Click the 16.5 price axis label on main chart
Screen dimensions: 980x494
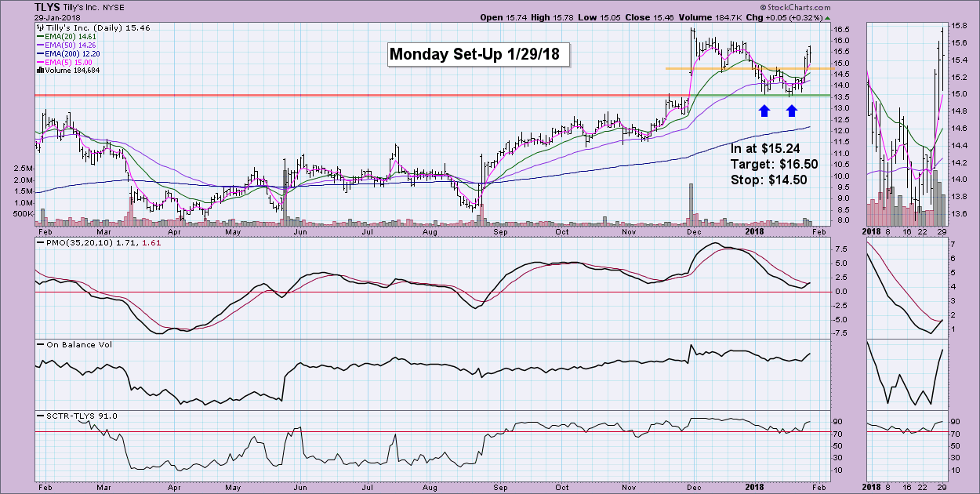[844, 30]
